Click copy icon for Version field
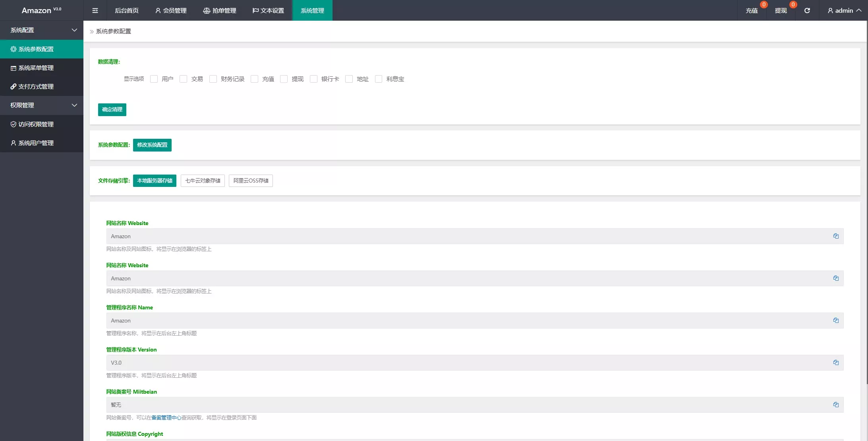Viewport: 868px width, 441px height. [836, 363]
